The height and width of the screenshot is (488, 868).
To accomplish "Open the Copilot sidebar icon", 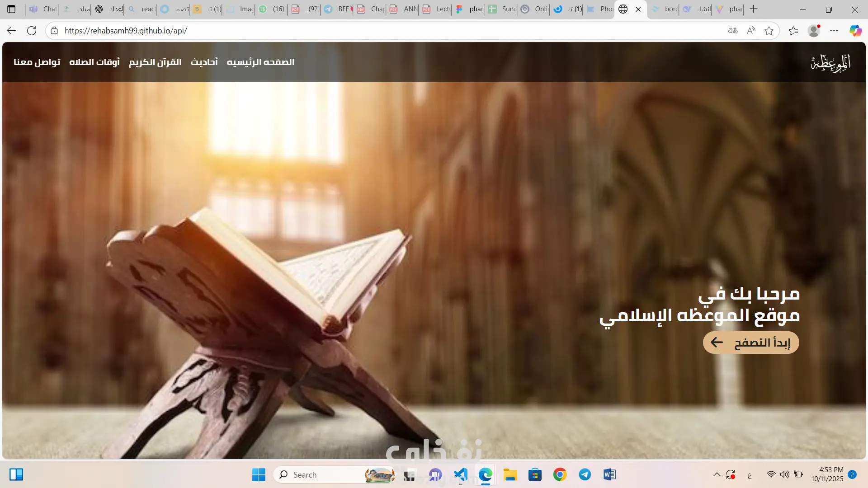I will tap(855, 31).
